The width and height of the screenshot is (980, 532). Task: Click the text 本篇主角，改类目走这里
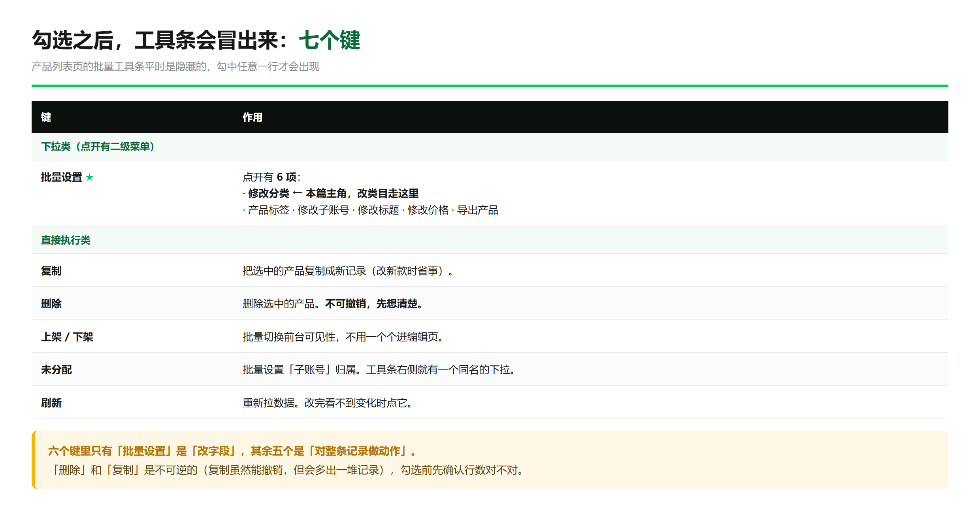362,193
